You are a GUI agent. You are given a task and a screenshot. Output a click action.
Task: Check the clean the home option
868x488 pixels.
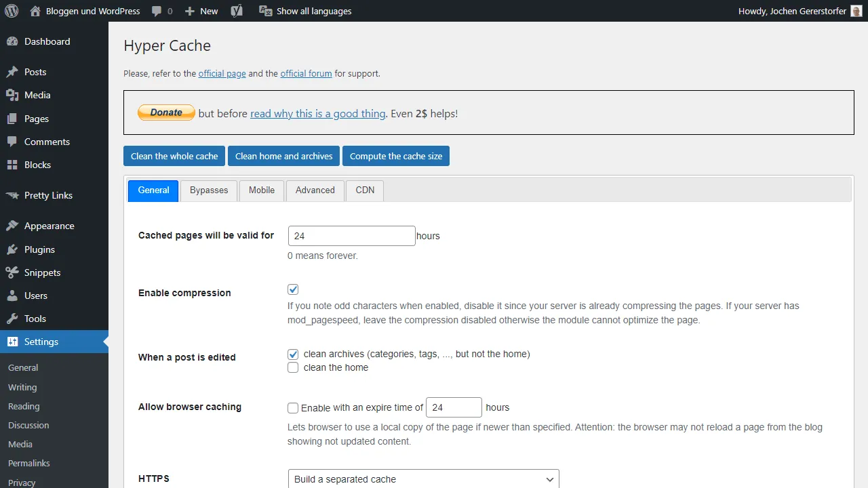293,367
